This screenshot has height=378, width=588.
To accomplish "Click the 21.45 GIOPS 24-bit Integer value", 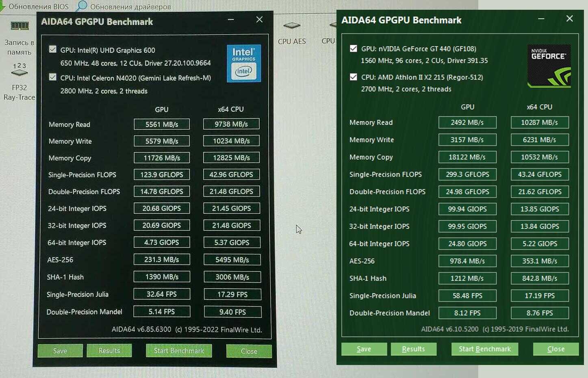I will coord(232,209).
